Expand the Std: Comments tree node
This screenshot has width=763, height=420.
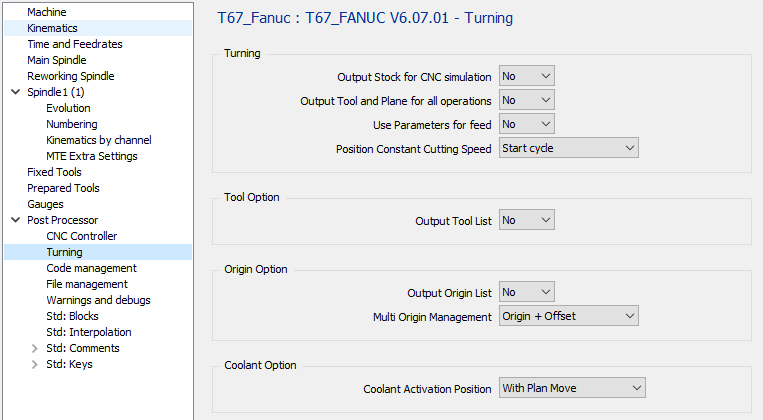[x=35, y=348]
